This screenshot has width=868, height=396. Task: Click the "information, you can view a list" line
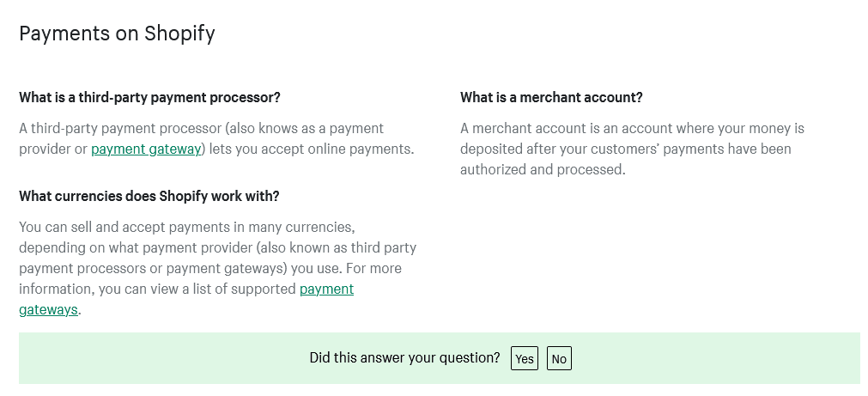pos(158,289)
